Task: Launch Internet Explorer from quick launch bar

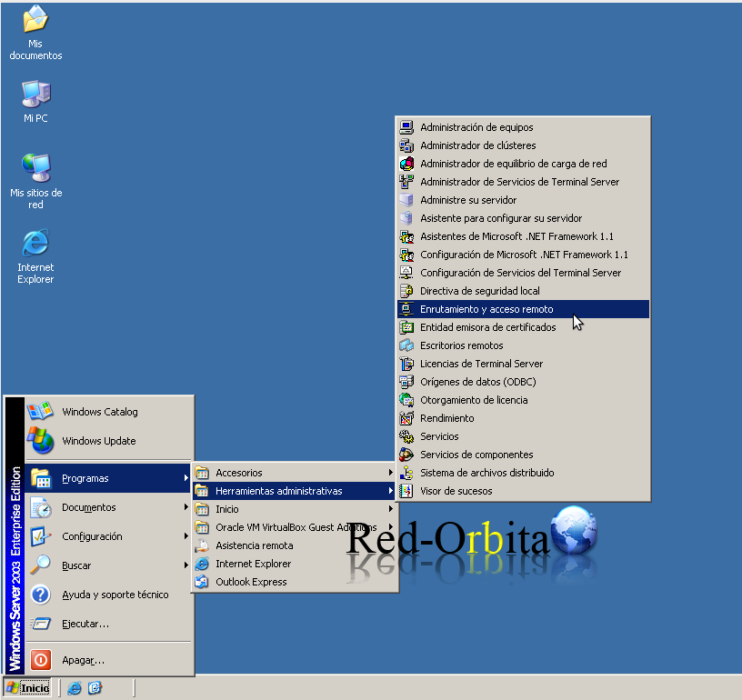Action: click(x=75, y=688)
